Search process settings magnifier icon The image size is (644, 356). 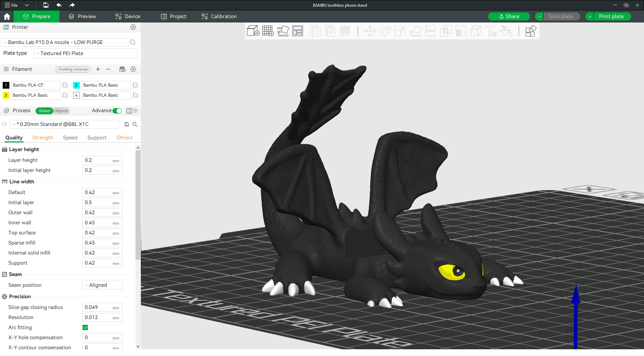tap(135, 124)
